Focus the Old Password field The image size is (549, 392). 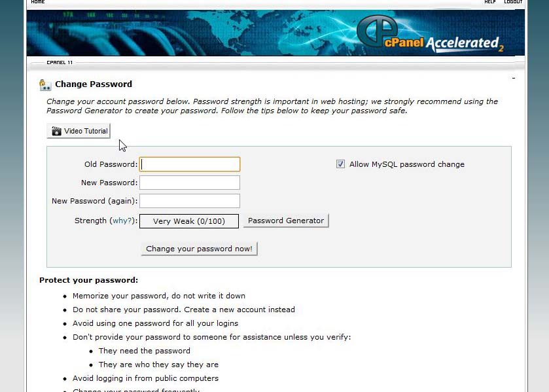pyautogui.click(x=190, y=164)
